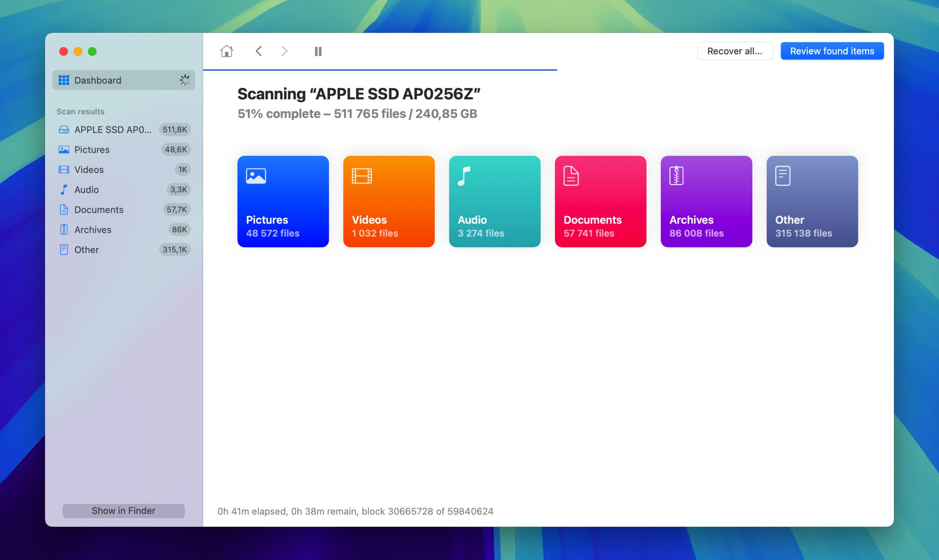
Task: Expand the APPLE SSD AP0... scan result
Action: [113, 129]
